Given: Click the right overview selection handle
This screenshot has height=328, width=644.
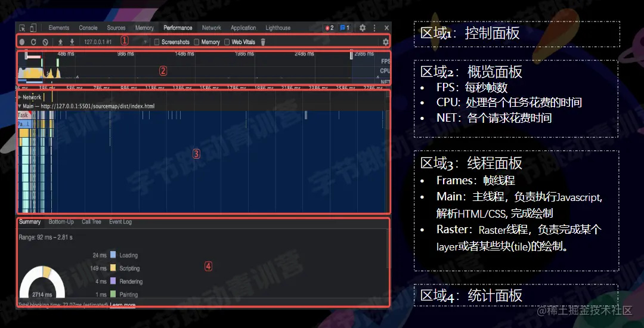Looking at the screenshot, I should (351, 55).
